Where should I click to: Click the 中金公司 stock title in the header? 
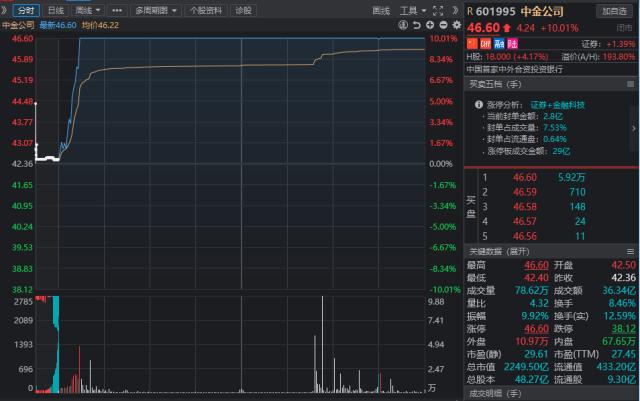pos(542,11)
